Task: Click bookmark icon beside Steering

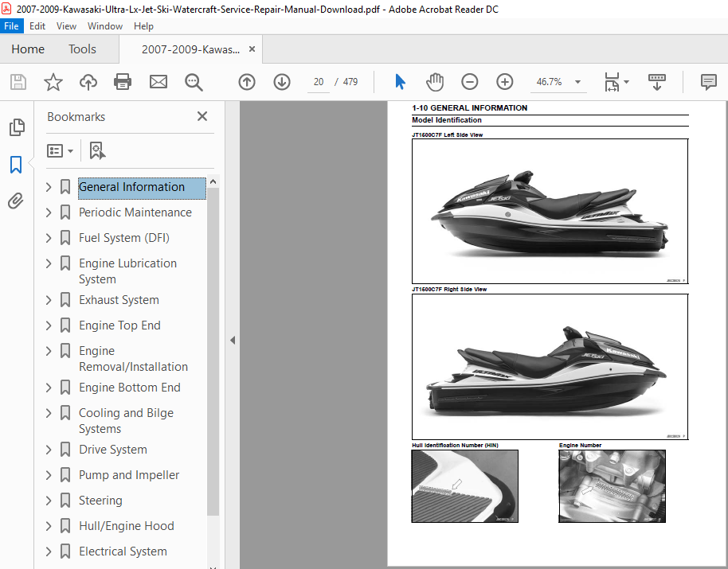Action: click(x=65, y=501)
